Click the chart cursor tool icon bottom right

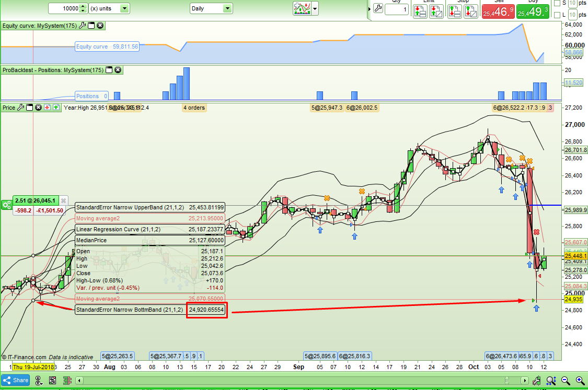[x=537, y=381]
